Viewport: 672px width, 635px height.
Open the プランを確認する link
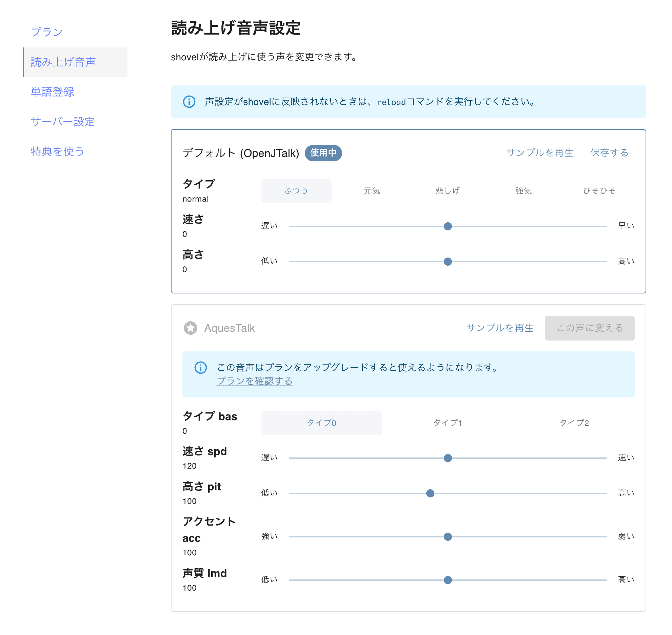pos(255,382)
